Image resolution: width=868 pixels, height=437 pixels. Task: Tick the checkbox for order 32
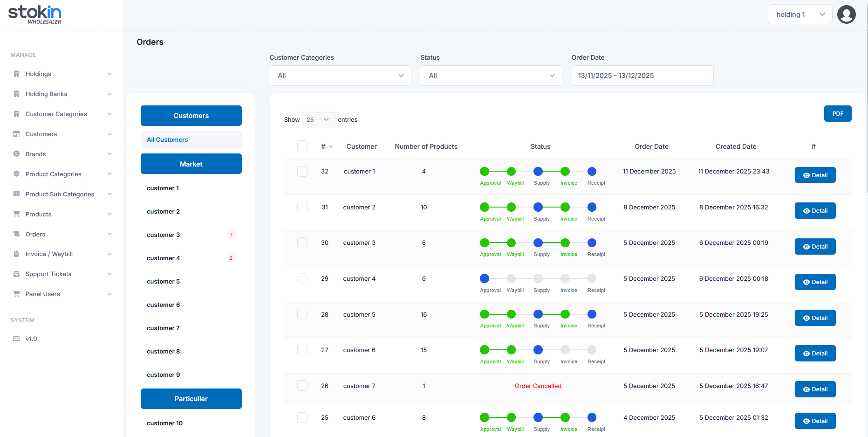[x=302, y=171]
